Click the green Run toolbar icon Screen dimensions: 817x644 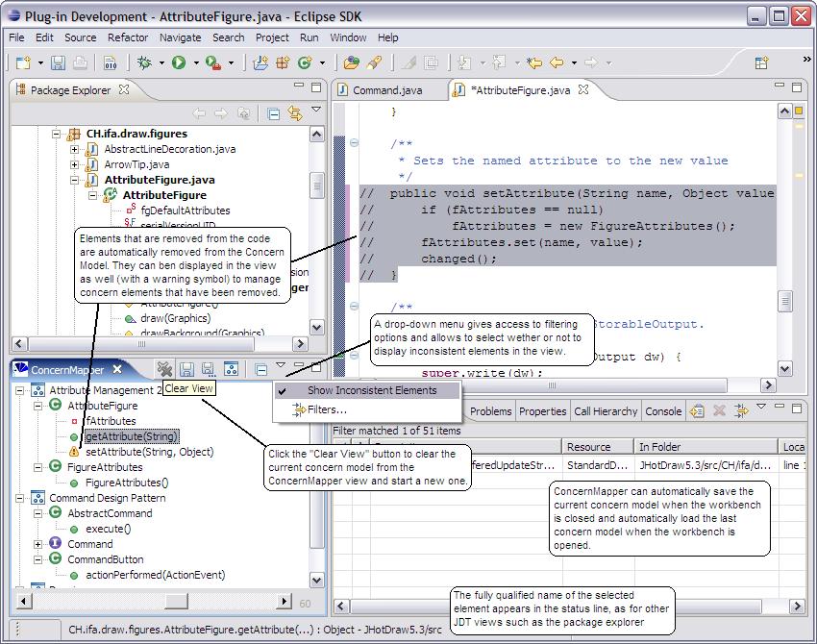point(179,63)
